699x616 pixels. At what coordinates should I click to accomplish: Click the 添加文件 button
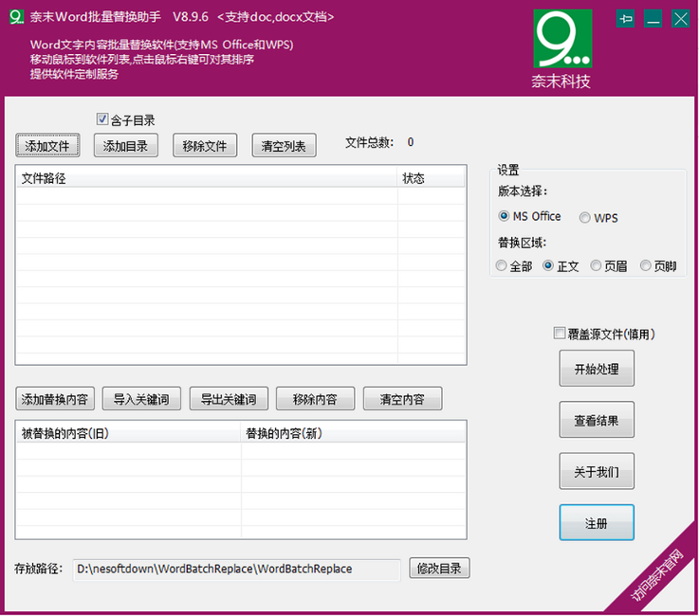[x=47, y=145]
